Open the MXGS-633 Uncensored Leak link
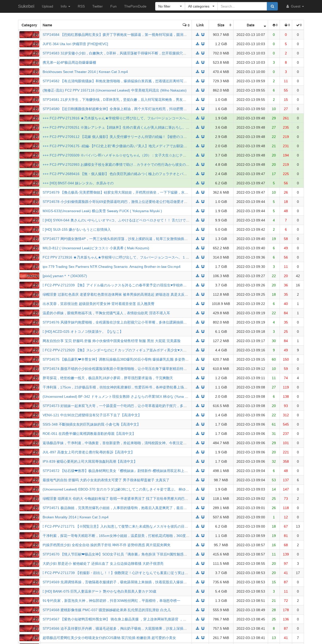322x644 pixels. tap(102, 211)
